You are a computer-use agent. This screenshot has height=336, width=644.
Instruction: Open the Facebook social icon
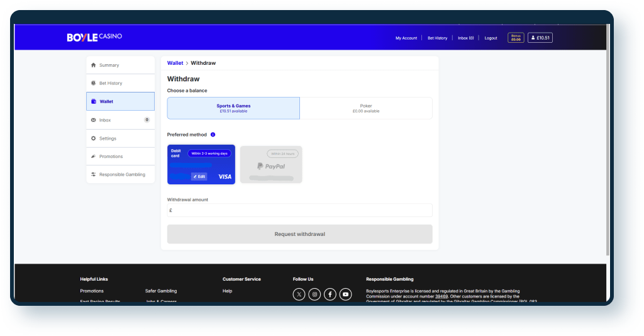click(330, 294)
